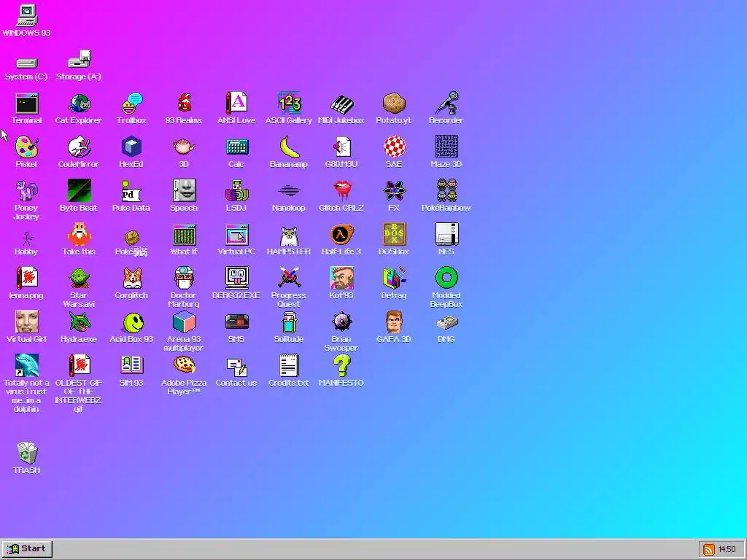Open Glitch GRLZ lips icon
Screen dimensions: 747x560
(x=341, y=191)
